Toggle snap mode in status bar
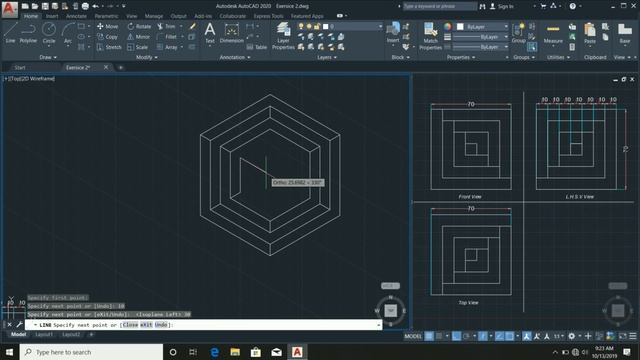Viewport: 640px width, 360px height. pyautogui.click(x=439, y=336)
